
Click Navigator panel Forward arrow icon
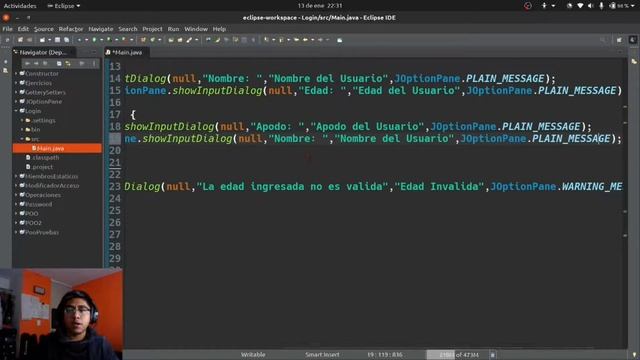point(36,64)
